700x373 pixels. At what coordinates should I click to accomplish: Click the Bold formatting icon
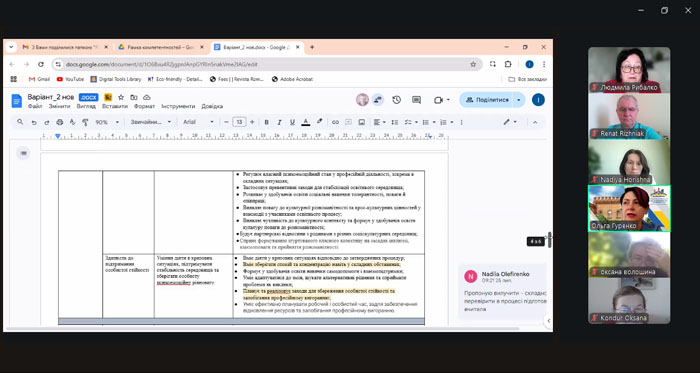(x=267, y=122)
